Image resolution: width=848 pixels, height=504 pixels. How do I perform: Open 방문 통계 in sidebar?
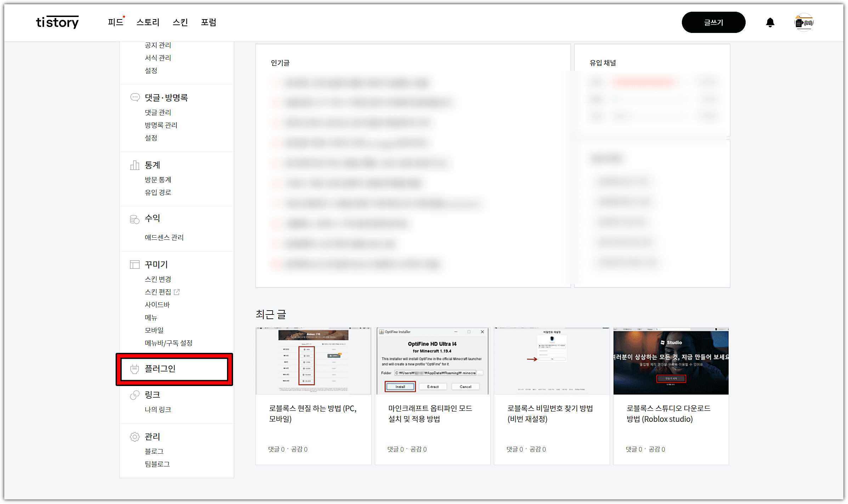(158, 180)
